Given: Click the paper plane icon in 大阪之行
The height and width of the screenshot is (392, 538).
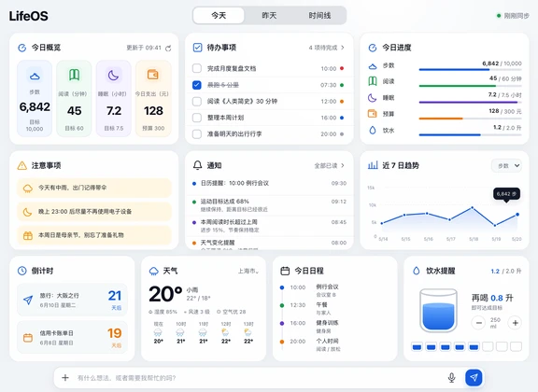Looking at the screenshot, I should tap(28, 301).
